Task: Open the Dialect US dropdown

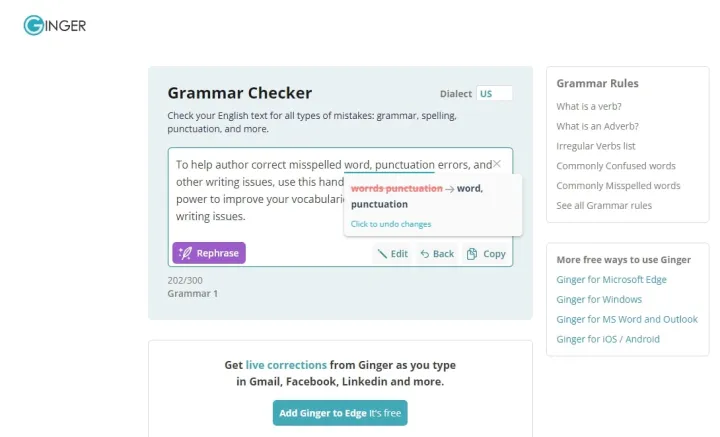Action: tap(494, 94)
